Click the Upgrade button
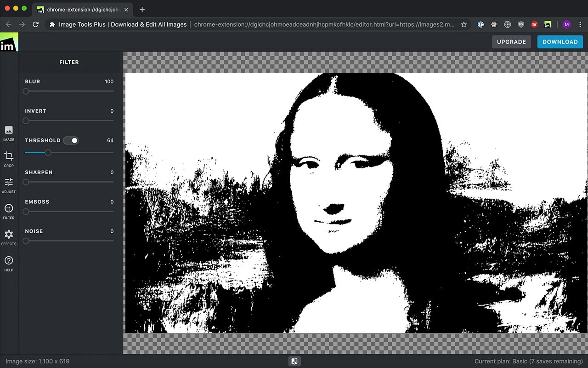 tap(511, 42)
